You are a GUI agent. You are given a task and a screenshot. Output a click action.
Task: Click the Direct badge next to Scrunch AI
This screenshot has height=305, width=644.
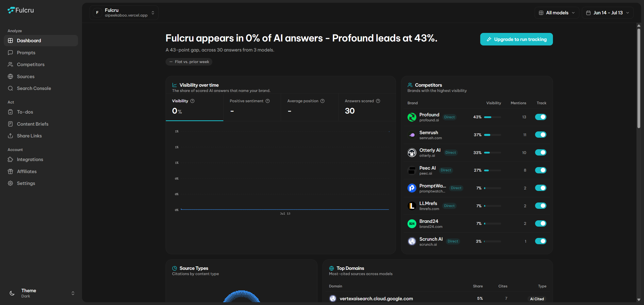tap(453, 241)
